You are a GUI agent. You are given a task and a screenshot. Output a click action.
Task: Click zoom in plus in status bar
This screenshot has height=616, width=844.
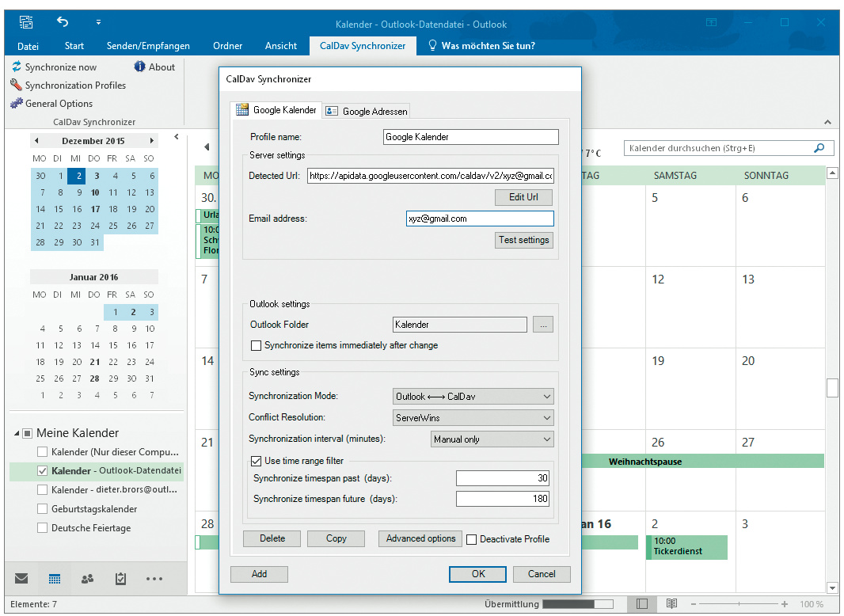click(x=785, y=604)
